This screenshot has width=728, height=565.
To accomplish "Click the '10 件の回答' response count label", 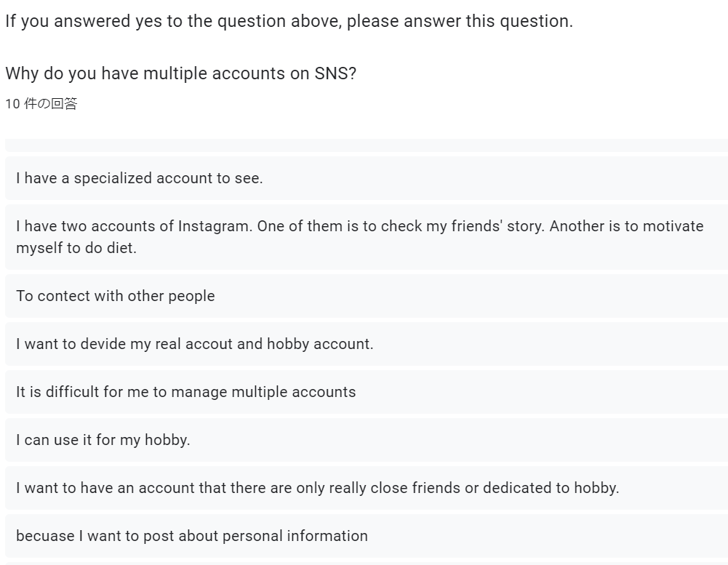I will 41,103.
